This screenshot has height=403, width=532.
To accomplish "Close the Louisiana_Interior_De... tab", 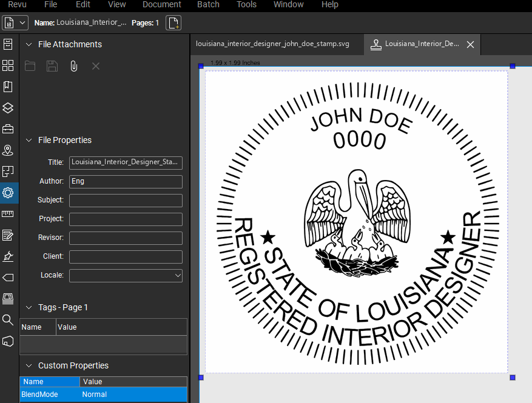I will [x=470, y=44].
